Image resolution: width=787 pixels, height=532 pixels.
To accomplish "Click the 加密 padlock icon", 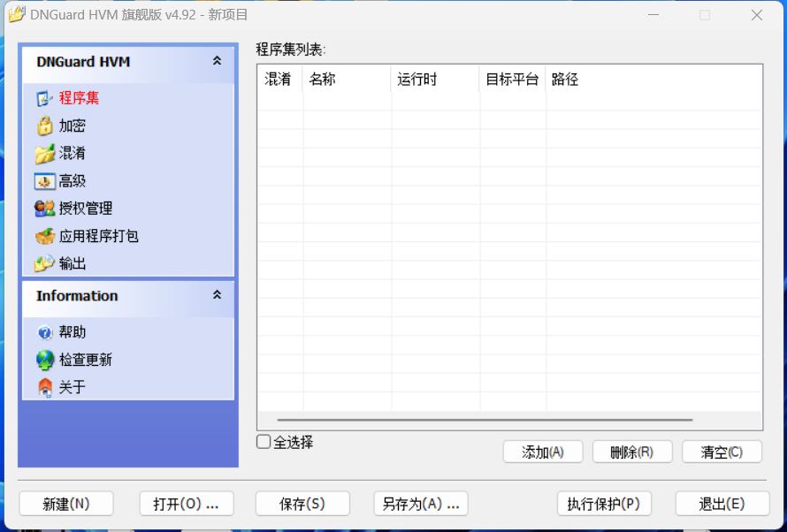I will click(x=44, y=125).
